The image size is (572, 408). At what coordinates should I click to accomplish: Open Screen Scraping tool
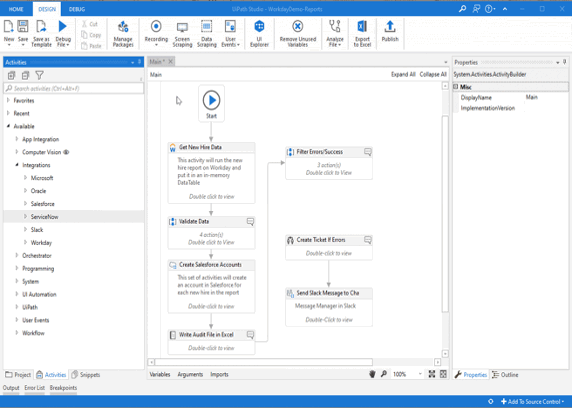pyautogui.click(x=182, y=34)
